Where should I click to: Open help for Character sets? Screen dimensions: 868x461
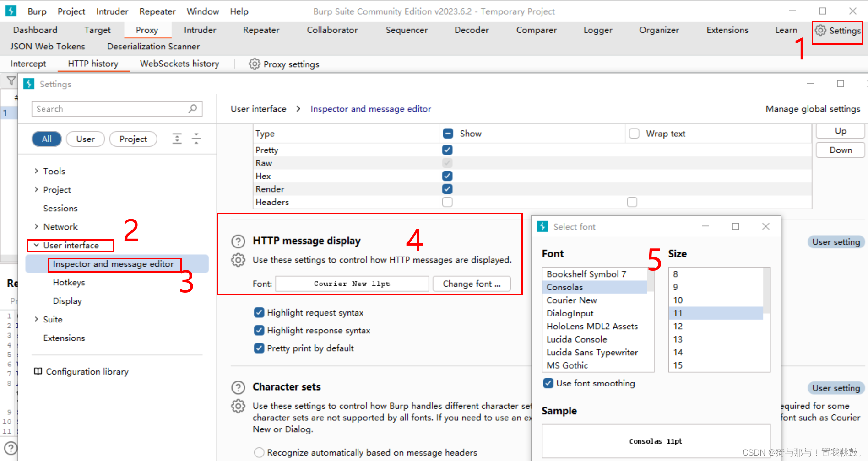point(238,387)
